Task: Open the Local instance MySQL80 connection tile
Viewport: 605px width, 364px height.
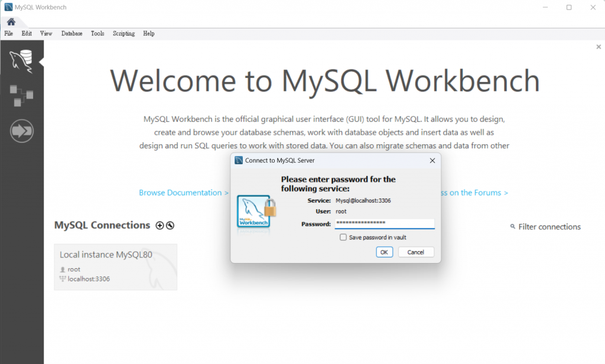Action: point(115,266)
